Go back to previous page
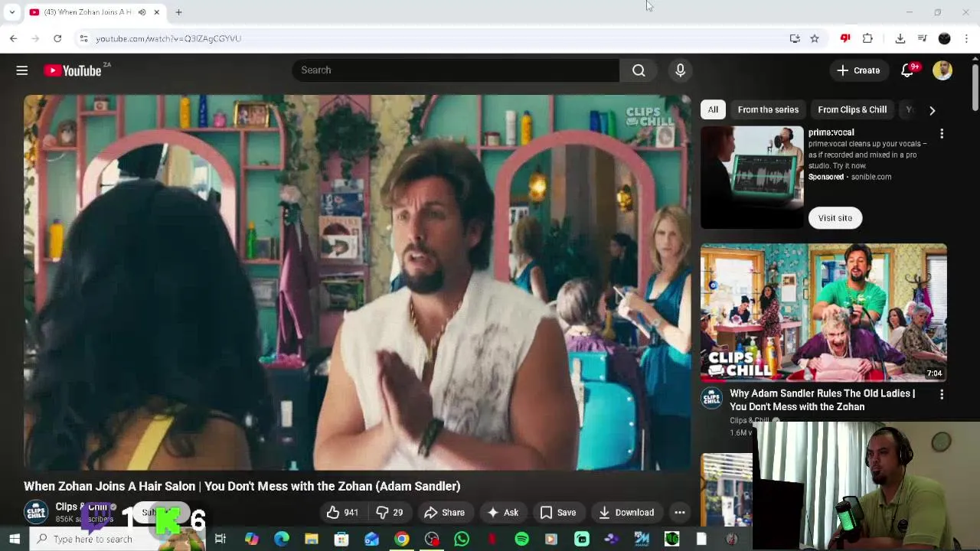The height and width of the screenshot is (551, 980). point(14,38)
